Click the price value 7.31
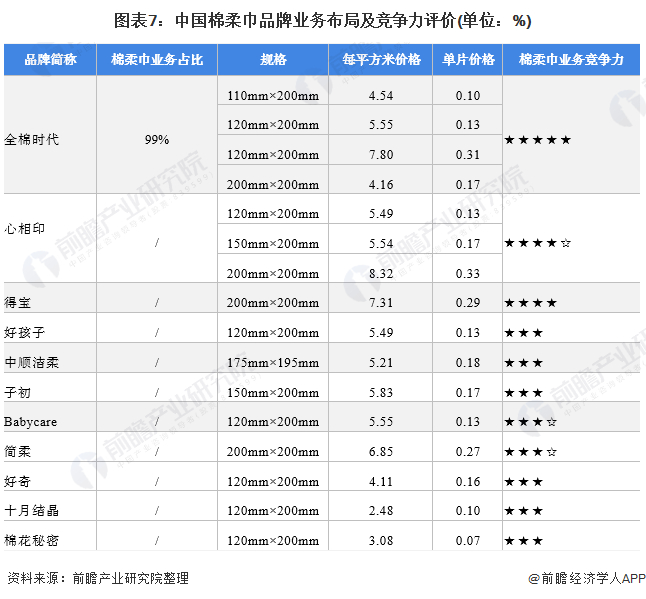The height and width of the screenshot is (599, 646). [381, 303]
